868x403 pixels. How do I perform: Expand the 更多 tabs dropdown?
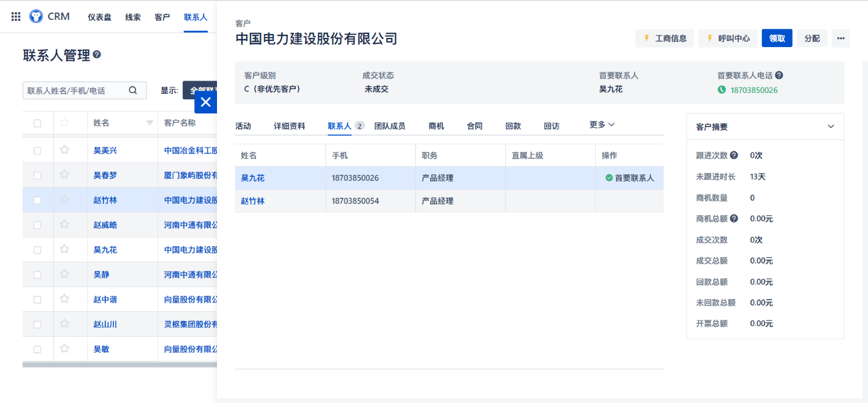tap(601, 125)
